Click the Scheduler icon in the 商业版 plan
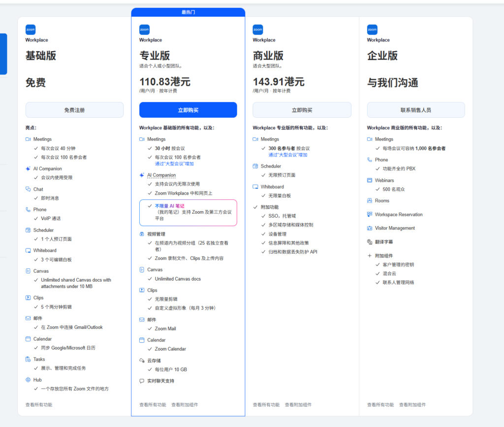This screenshot has width=504, height=427. tap(255, 166)
